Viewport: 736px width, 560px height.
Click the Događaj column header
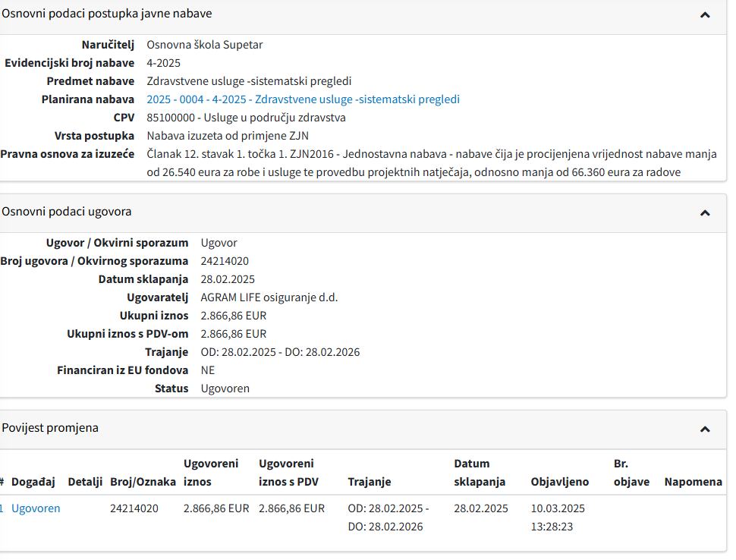(33, 482)
